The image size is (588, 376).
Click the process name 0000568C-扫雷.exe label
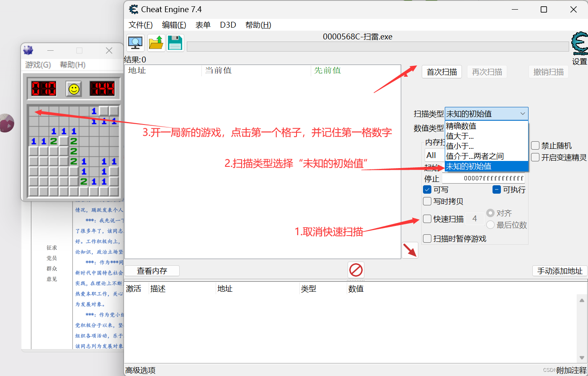358,36
